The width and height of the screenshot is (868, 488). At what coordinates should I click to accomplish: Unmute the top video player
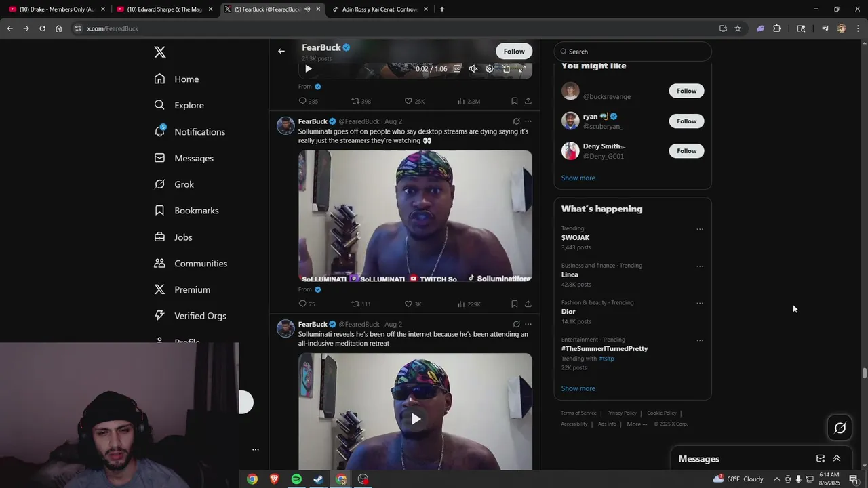473,68
